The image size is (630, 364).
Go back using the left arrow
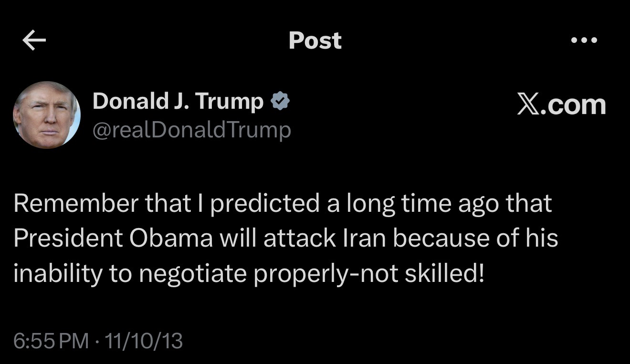pyautogui.click(x=34, y=41)
